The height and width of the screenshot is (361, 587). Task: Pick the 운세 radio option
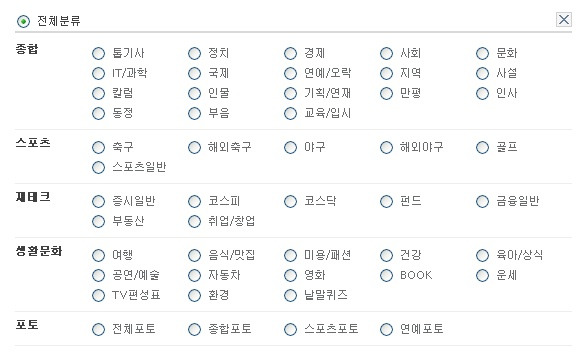(x=482, y=276)
